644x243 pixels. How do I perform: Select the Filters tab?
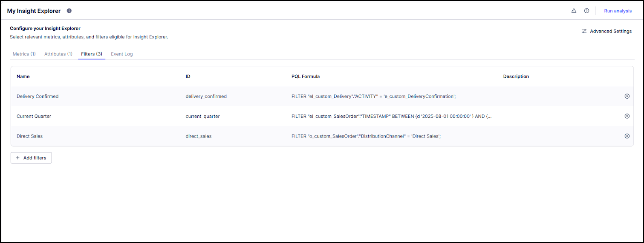92,54
